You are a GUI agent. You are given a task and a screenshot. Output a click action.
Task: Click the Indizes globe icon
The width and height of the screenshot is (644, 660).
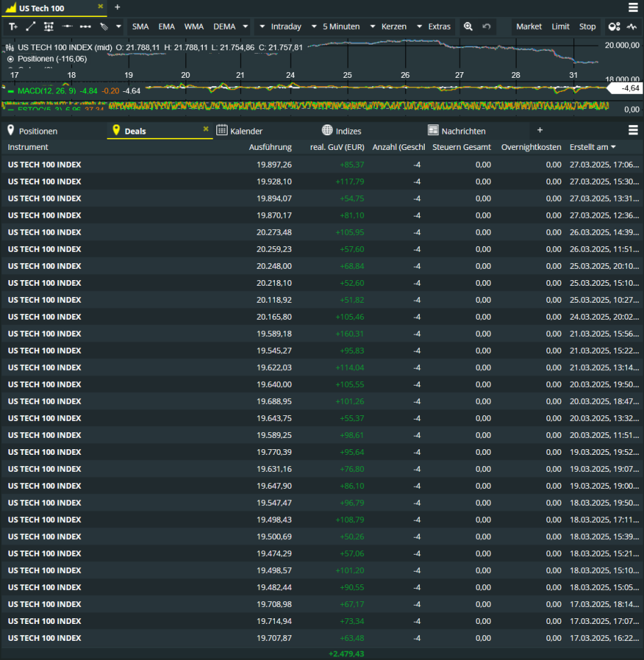point(327,130)
